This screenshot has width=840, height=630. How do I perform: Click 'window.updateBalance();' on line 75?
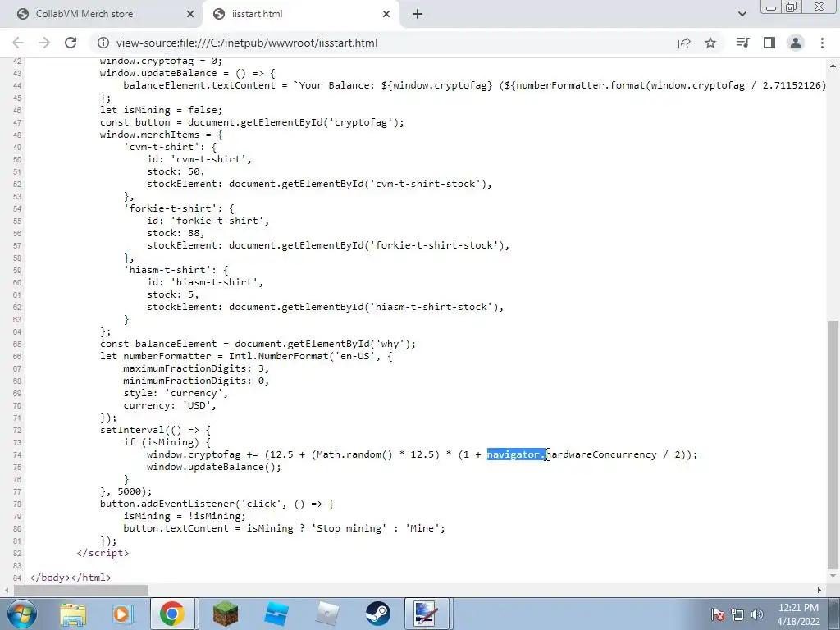pyautogui.click(x=214, y=467)
